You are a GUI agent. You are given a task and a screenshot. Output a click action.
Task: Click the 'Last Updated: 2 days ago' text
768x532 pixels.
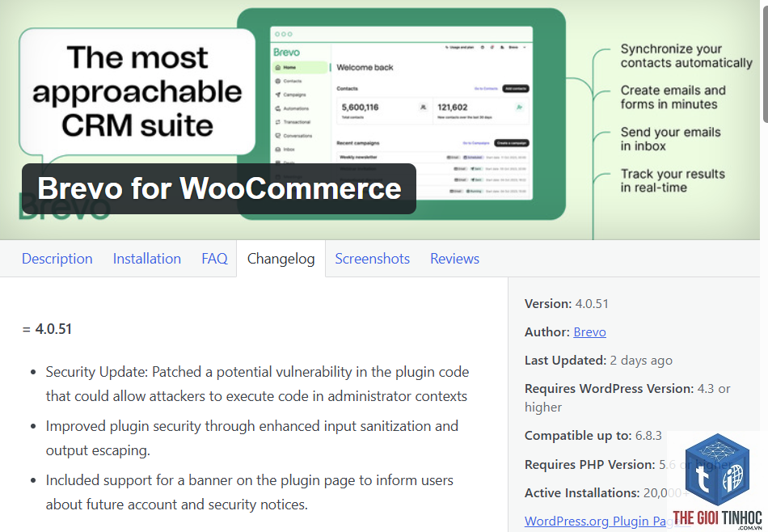point(598,361)
